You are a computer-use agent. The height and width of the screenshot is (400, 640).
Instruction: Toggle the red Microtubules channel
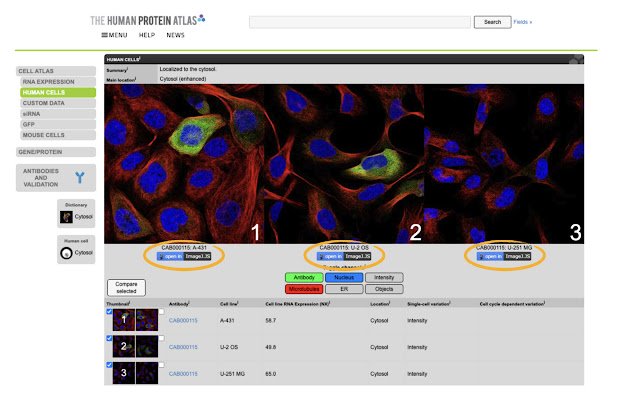(x=304, y=289)
